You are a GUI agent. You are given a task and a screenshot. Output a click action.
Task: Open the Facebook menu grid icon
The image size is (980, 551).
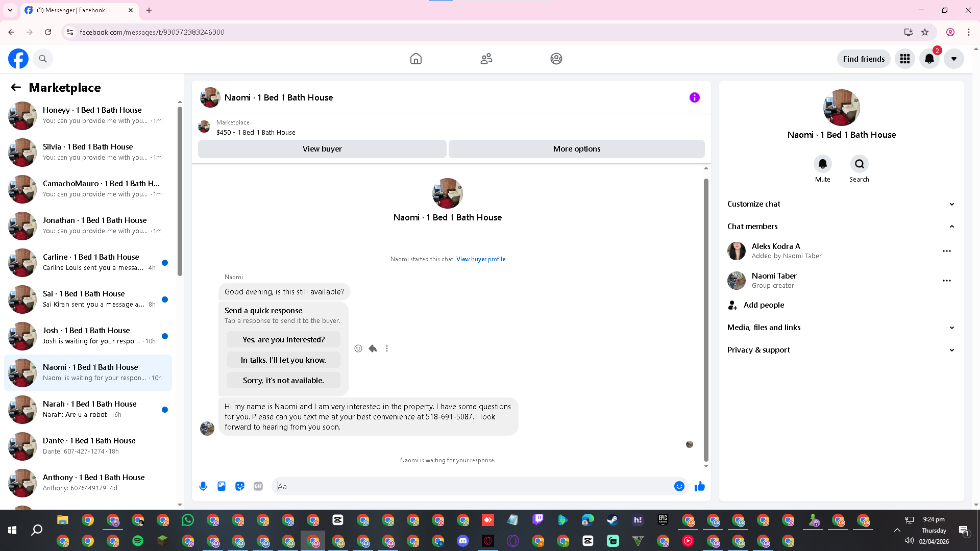pos(905,59)
